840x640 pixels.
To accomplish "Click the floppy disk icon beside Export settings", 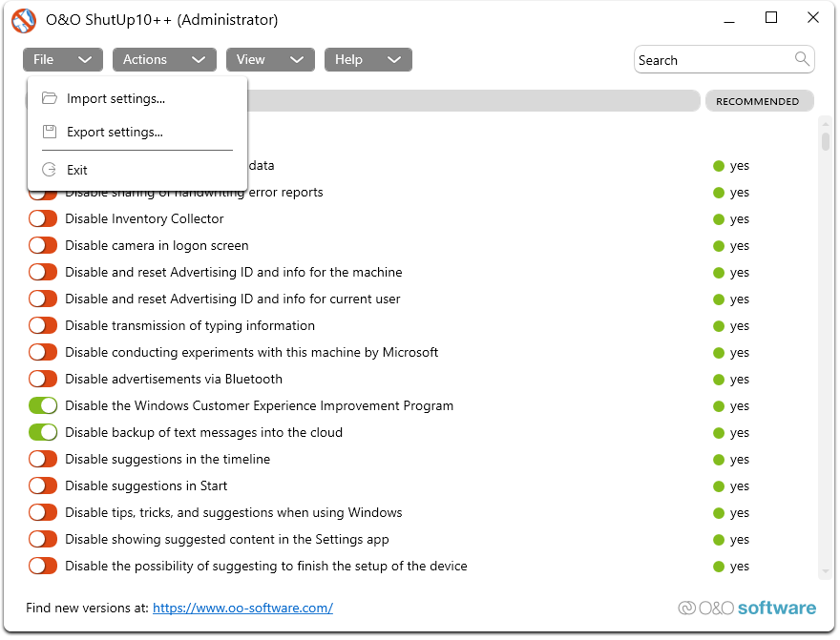I will point(50,131).
